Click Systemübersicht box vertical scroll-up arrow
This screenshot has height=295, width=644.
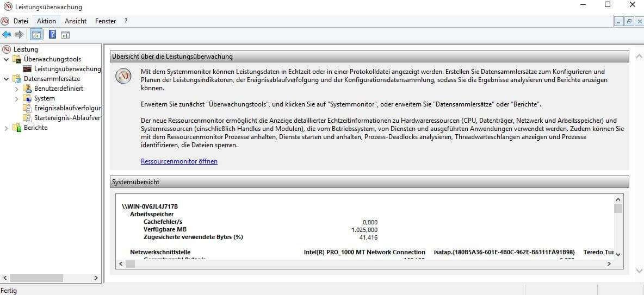coord(618,199)
